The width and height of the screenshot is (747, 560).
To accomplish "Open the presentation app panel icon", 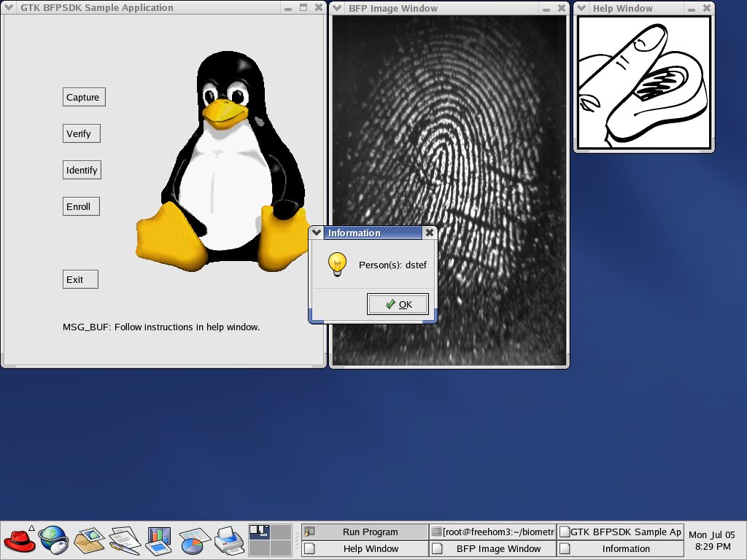I will click(158, 540).
